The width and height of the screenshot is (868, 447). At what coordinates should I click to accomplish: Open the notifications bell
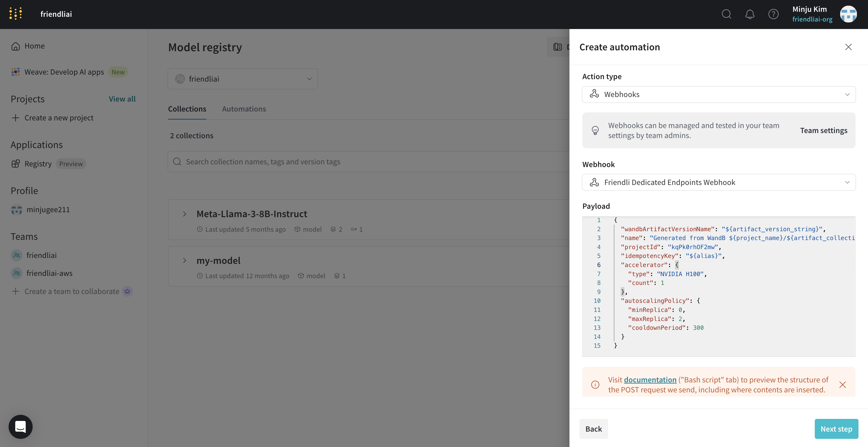(750, 14)
